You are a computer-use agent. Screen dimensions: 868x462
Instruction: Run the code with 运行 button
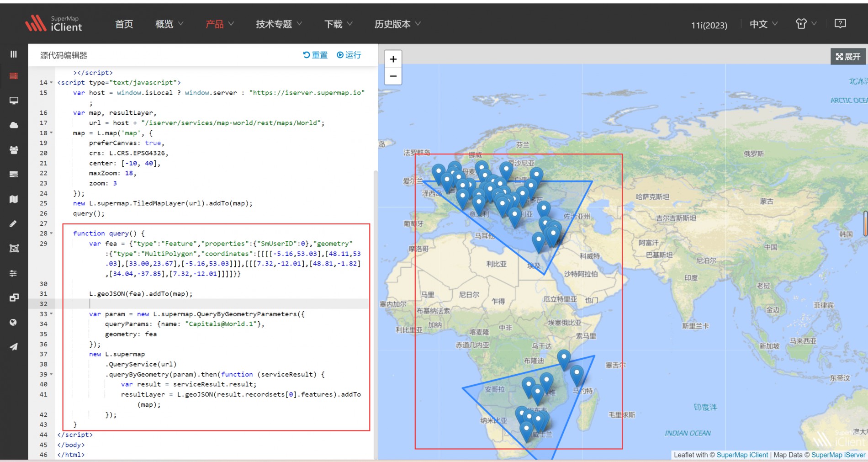tap(349, 55)
